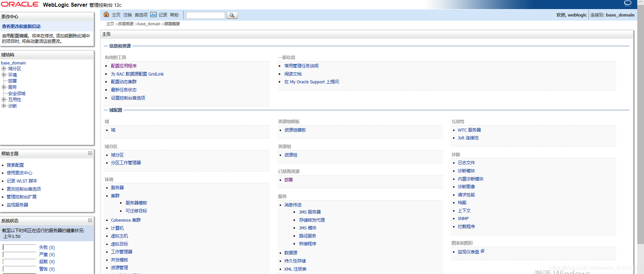Open 首选项 from top toolbar

coord(141,15)
